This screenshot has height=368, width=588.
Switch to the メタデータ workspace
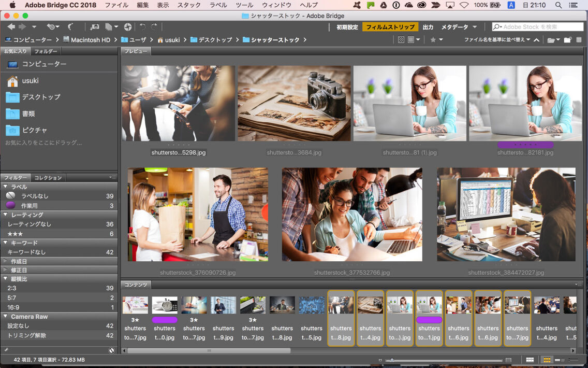pos(454,27)
